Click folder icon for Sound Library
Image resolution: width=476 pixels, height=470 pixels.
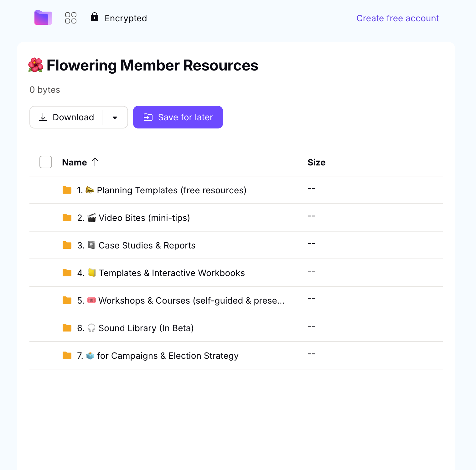(67, 328)
